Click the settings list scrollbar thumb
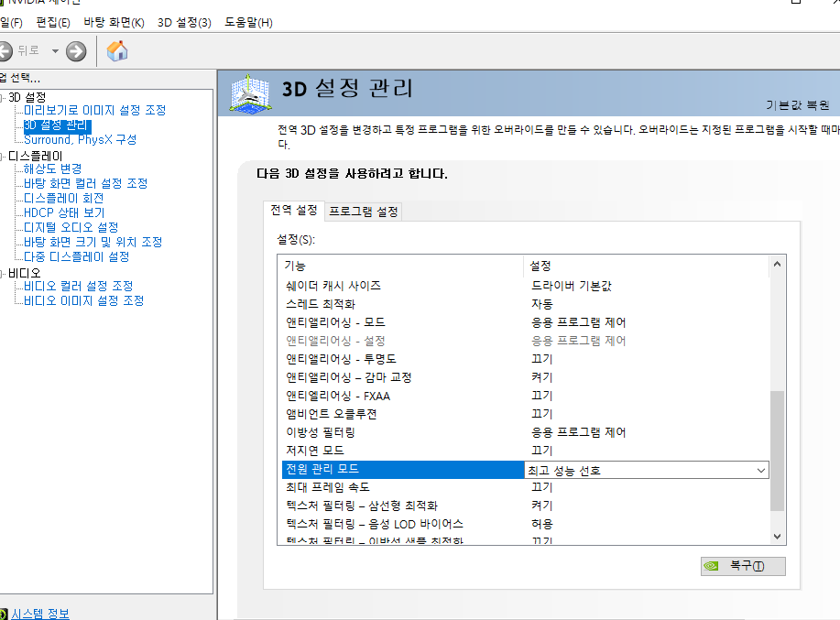Image resolution: width=840 pixels, height=620 pixels. point(778,451)
